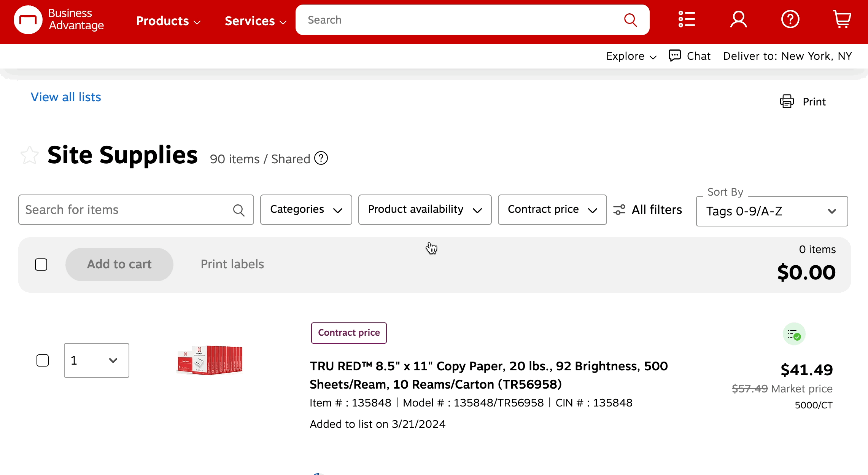Expand the Product availability dropdown
Image resolution: width=868 pixels, height=475 pixels.
424,210
